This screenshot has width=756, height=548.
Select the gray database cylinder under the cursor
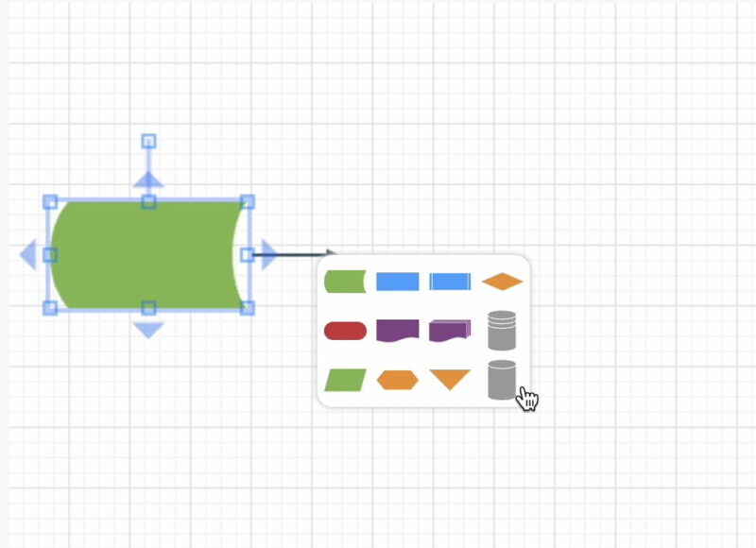pyautogui.click(x=503, y=377)
